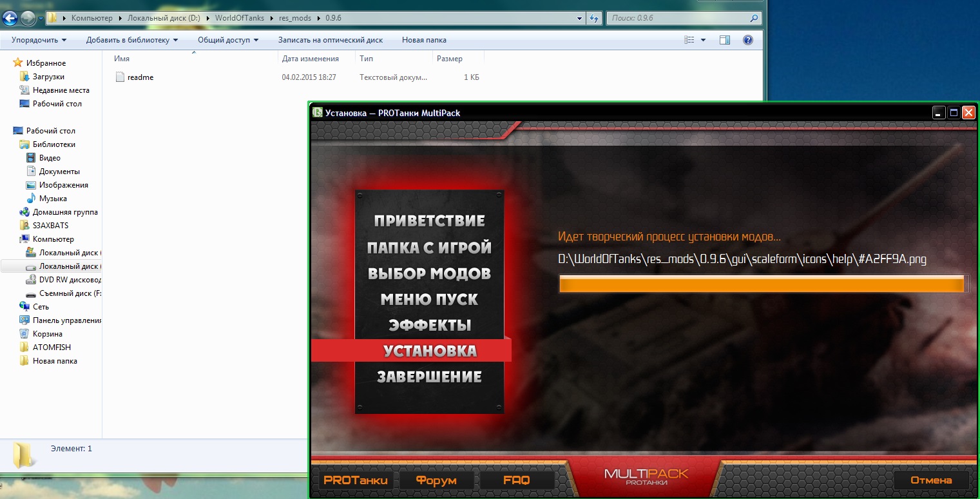This screenshot has height=499, width=980.
Task: Select МЕНЮ ПУСК installer step
Action: pos(429,299)
